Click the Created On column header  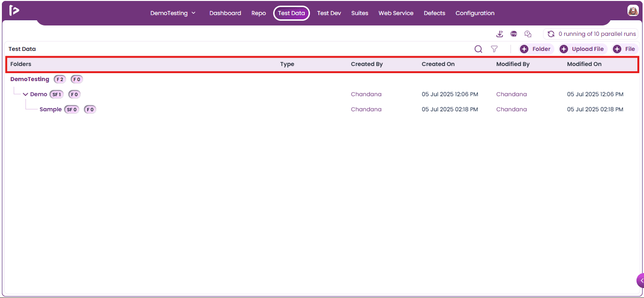click(438, 64)
